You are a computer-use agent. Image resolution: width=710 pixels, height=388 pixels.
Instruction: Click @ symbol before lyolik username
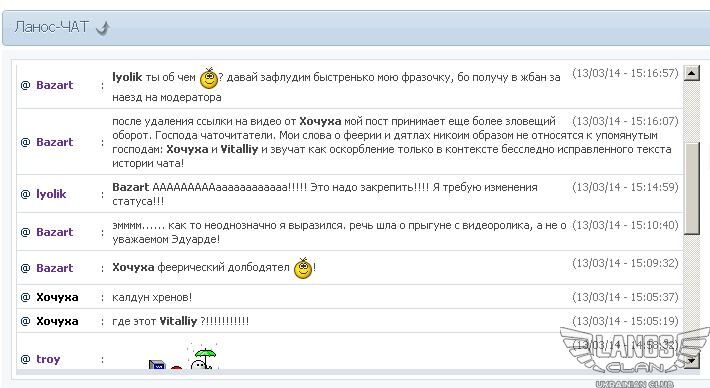click(x=25, y=194)
